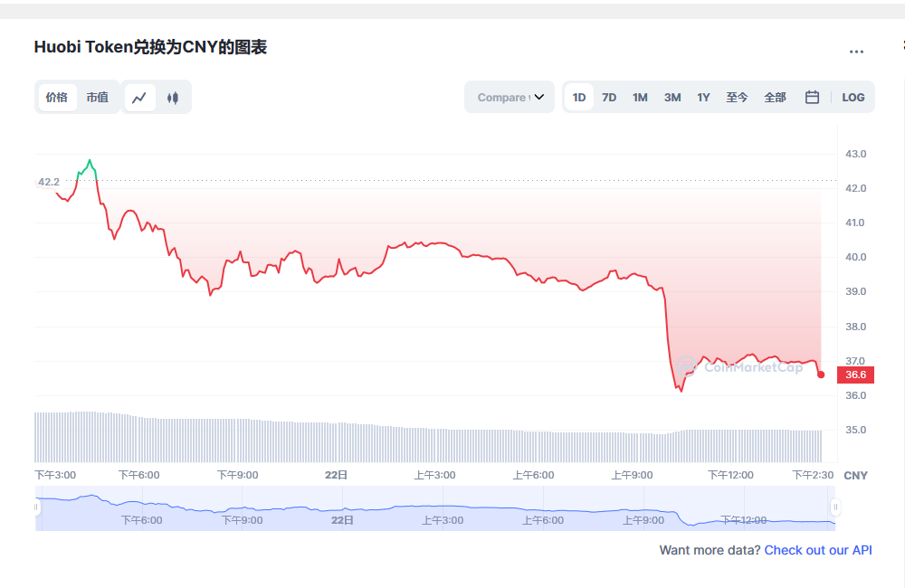Open the three-dot more options menu
This screenshot has height=588, width=905.
(x=856, y=52)
